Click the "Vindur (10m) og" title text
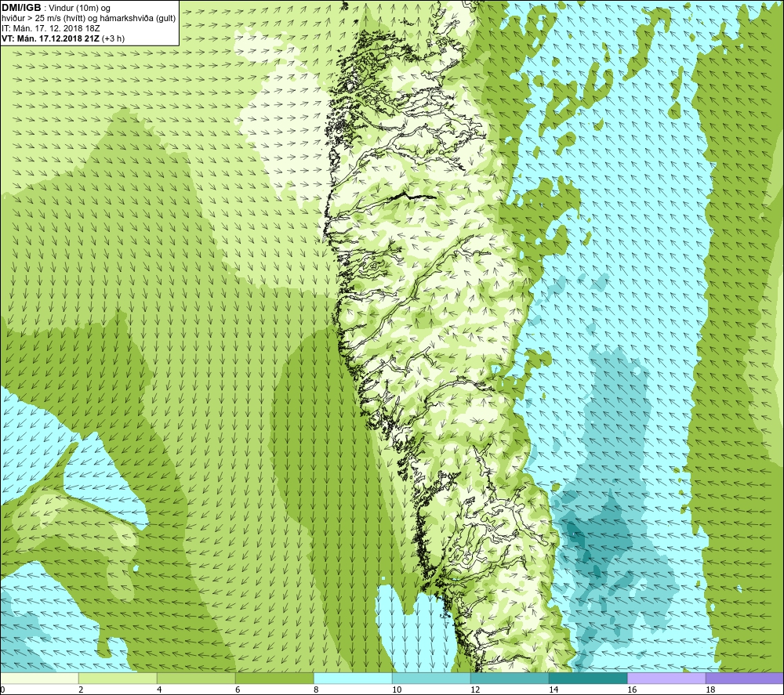Image resolution: width=784 pixels, height=695 pixels. 79,8
